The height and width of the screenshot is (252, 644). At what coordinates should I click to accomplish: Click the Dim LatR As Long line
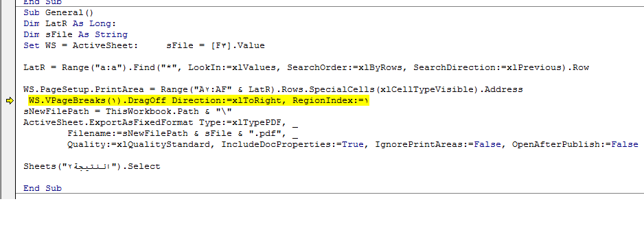(70, 24)
